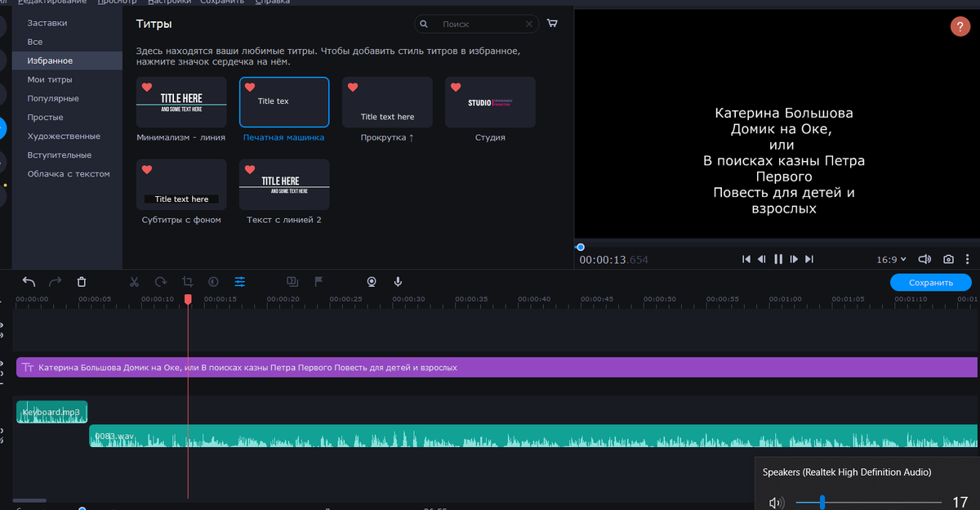Screen dimensions: 980x510
Task: Select the 'Прокрутка ↑' title thumbnail
Action: click(387, 102)
